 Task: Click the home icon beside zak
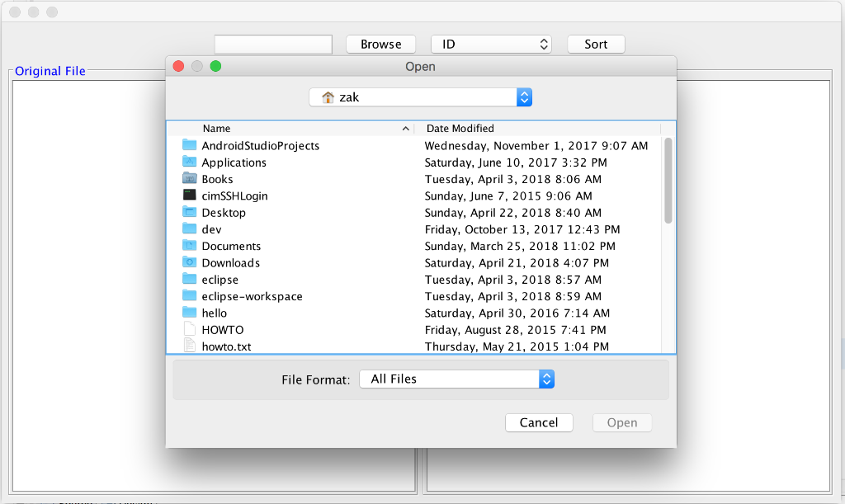[x=328, y=97]
